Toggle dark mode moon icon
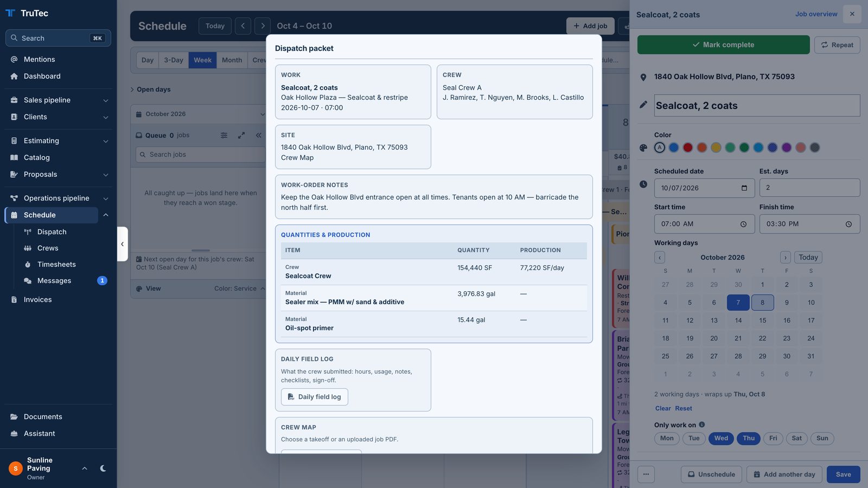The image size is (868, 488). pos(103,468)
